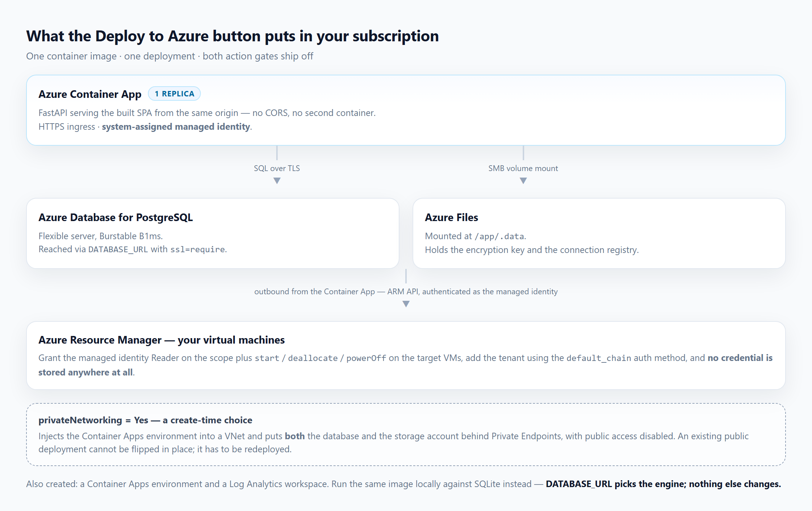The height and width of the screenshot is (511, 812).
Task: Click DATABASE_URL code in the PostgreSQL card
Action: pos(118,249)
